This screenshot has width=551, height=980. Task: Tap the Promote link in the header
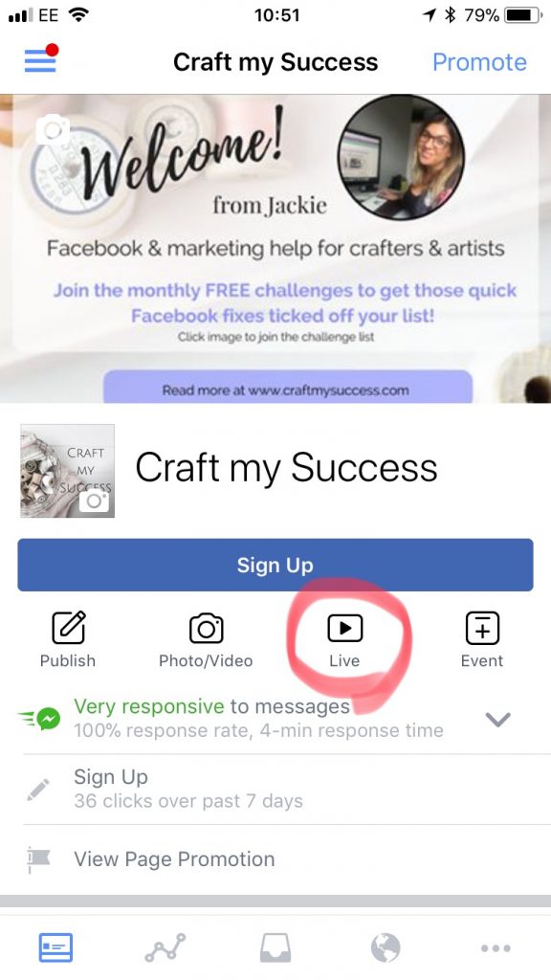tap(479, 62)
